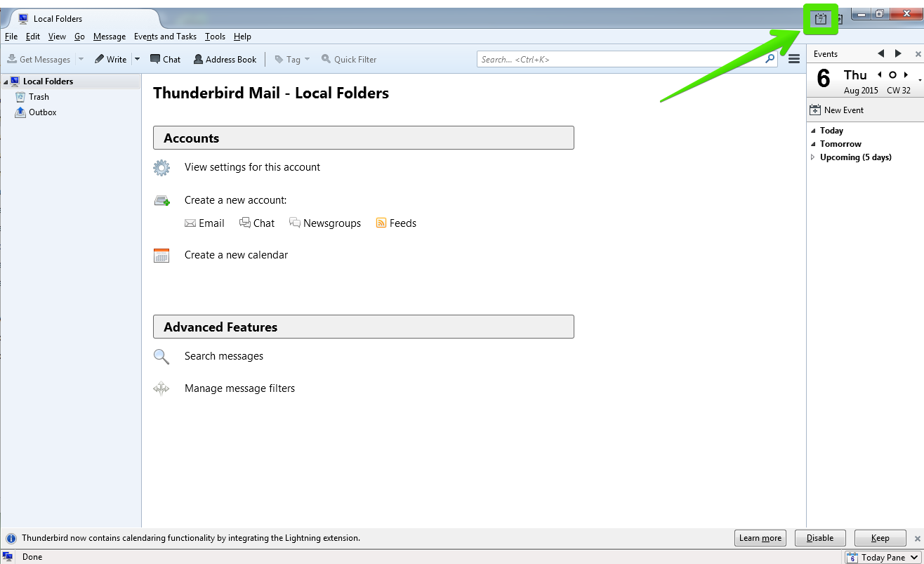Click the magnifier icon in the search box
This screenshot has width=924, height=564.
click(x=770, y=60)
